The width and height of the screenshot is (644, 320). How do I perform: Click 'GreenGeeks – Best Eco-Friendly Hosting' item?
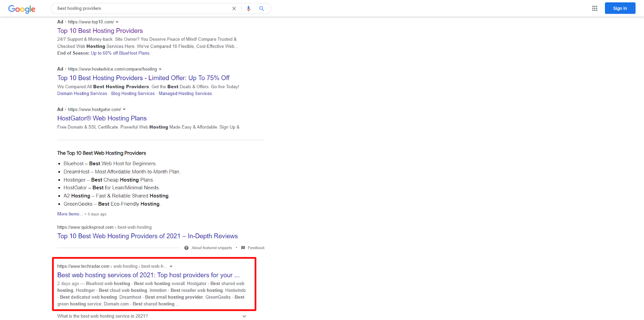click(x=112, y=204)
